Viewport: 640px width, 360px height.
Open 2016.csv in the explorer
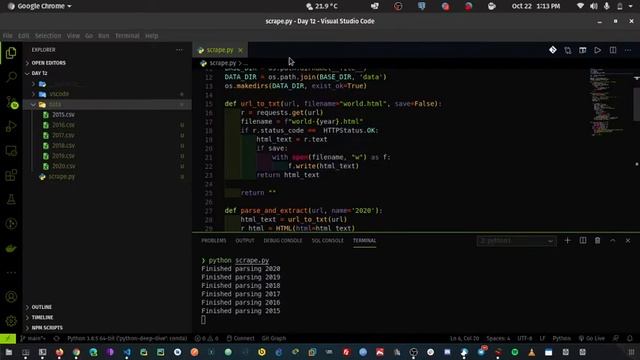point(63,125)
